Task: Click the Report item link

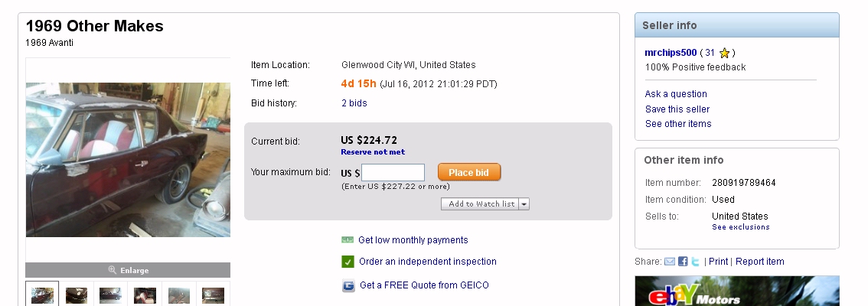Action: pyautogui.click(x=759, y=261)
